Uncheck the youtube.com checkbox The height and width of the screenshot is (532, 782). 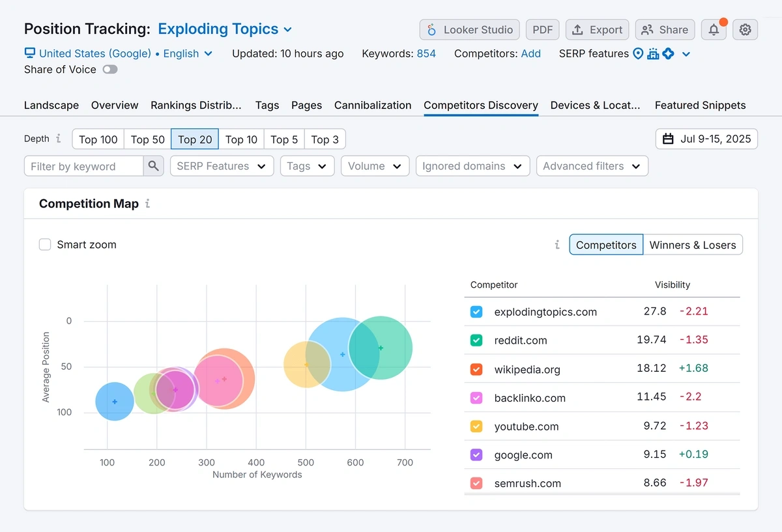[x=476, y=427]
